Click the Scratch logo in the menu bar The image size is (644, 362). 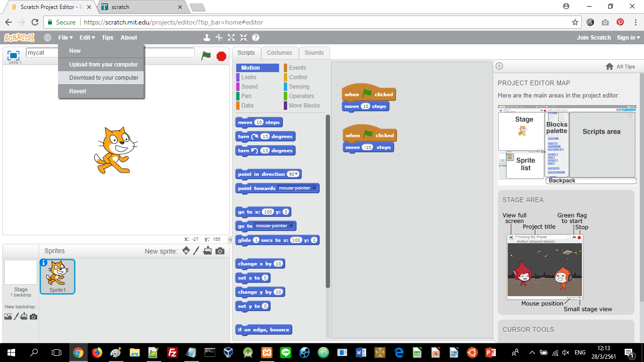click(19, 38)
